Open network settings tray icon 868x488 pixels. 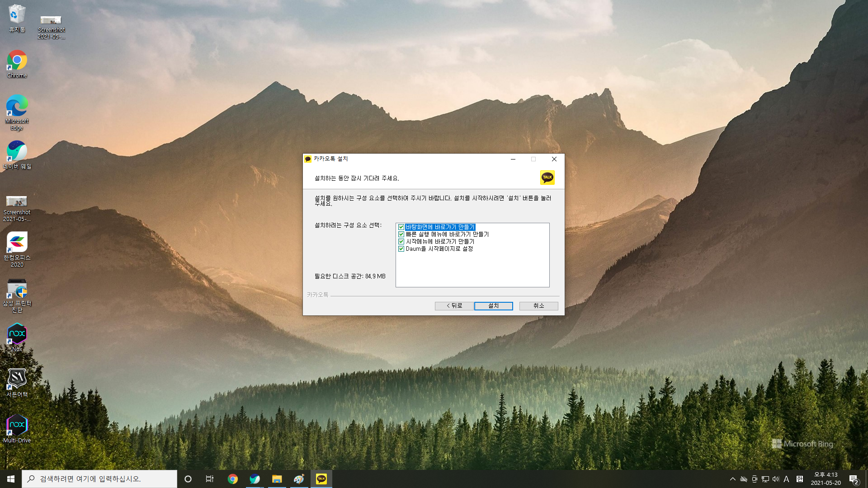765,479
